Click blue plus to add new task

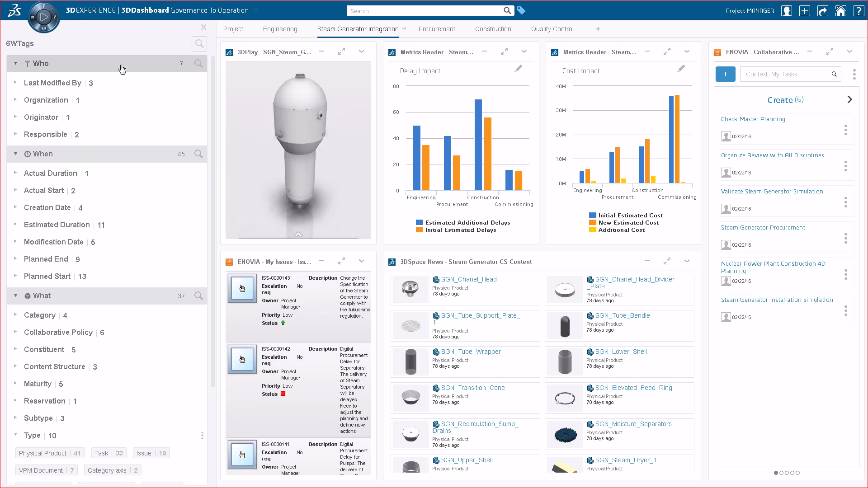coord(726,74)
